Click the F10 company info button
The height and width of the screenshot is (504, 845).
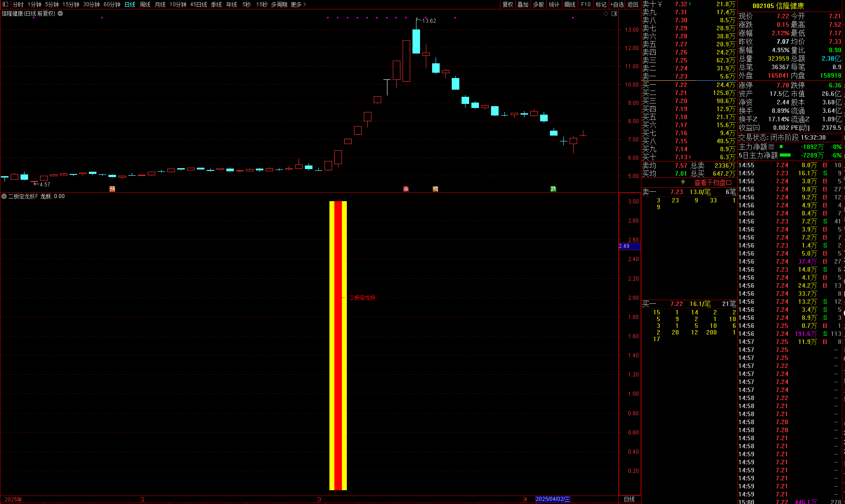586,4
